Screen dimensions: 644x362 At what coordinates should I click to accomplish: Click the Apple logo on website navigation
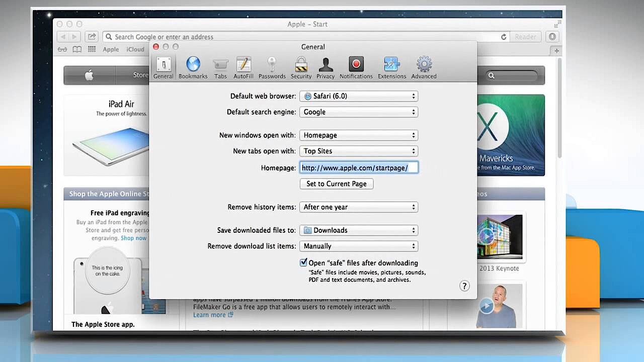click(89, 75)
